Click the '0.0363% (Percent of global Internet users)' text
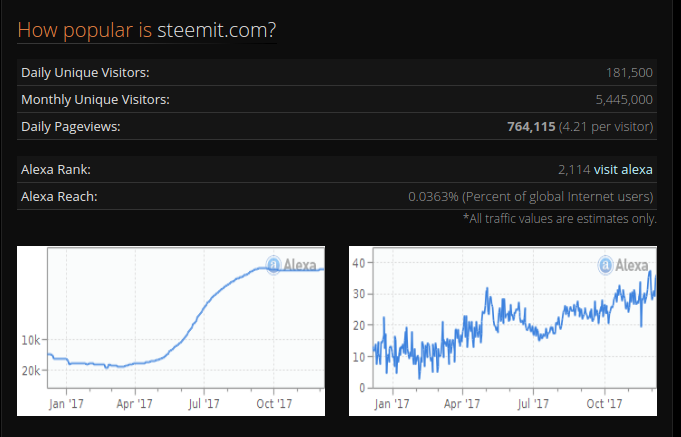681x437 pixels. (530, 197)
